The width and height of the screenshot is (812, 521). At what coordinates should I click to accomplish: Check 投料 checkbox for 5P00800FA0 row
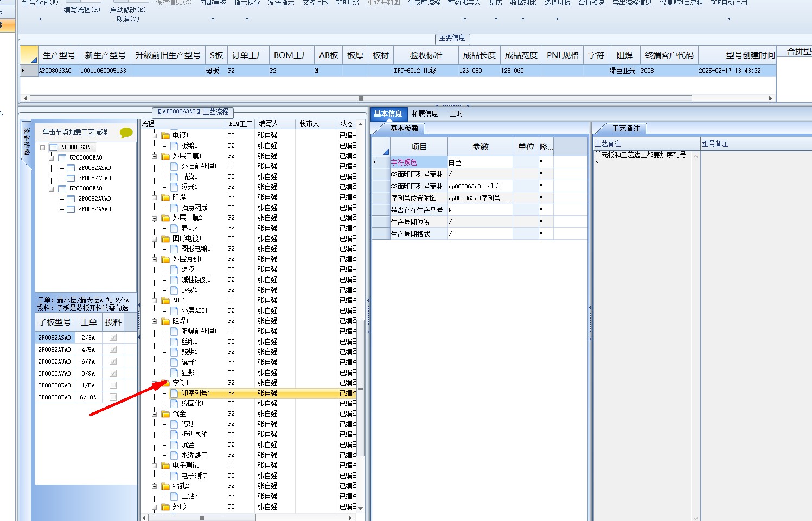coord(113,397)
